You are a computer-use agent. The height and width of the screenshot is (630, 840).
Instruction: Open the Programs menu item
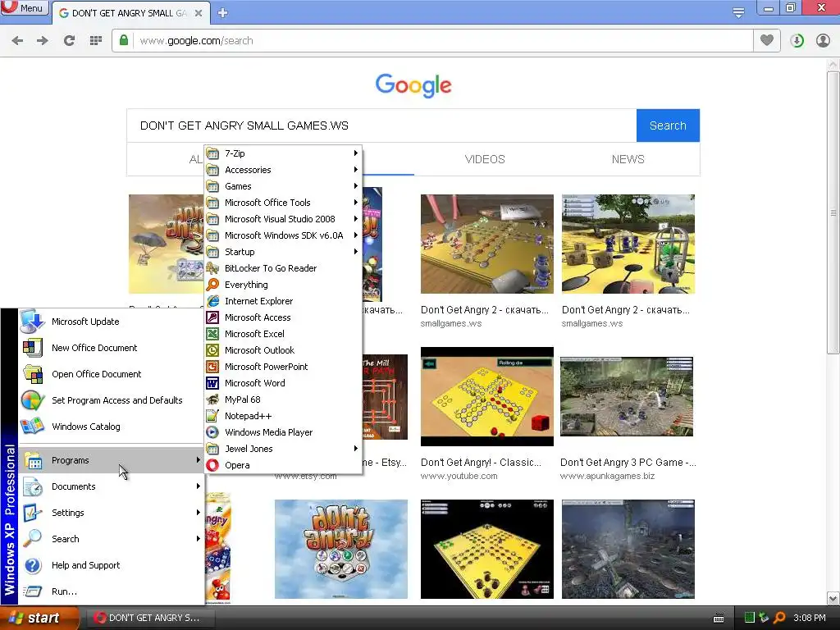[111, 460]
